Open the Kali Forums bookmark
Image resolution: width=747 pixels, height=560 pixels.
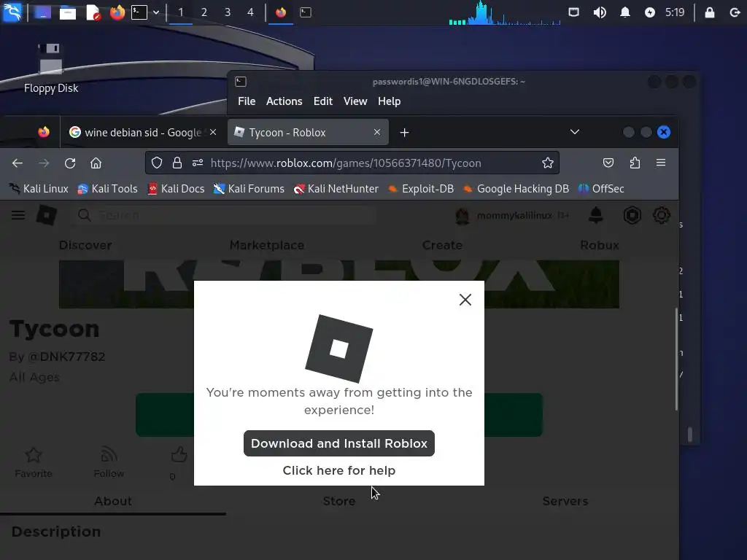[249, 189]
